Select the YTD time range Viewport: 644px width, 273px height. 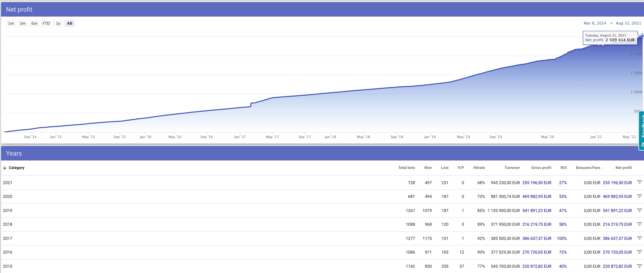(46, 23)
